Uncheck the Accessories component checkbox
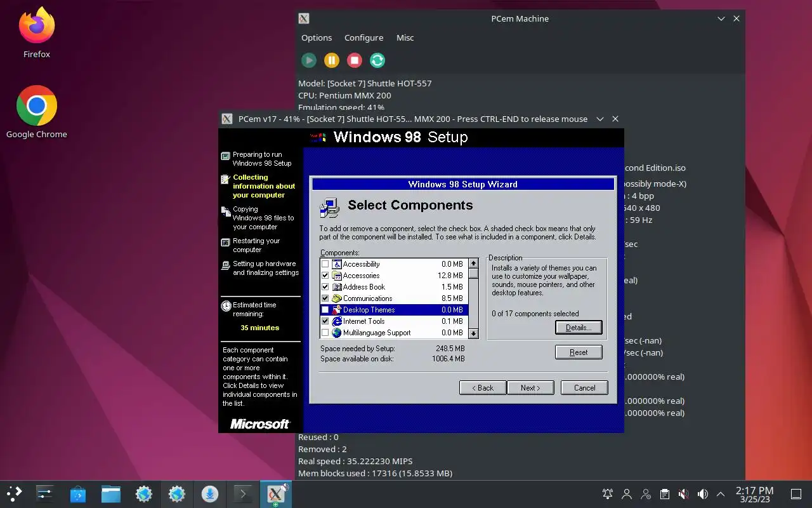Image resolution: width=812 pixels, height=508 pixels. coord(325,276)
